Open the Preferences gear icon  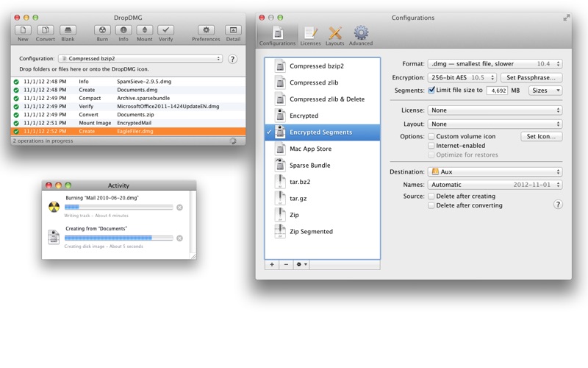(x=206, y=31)
